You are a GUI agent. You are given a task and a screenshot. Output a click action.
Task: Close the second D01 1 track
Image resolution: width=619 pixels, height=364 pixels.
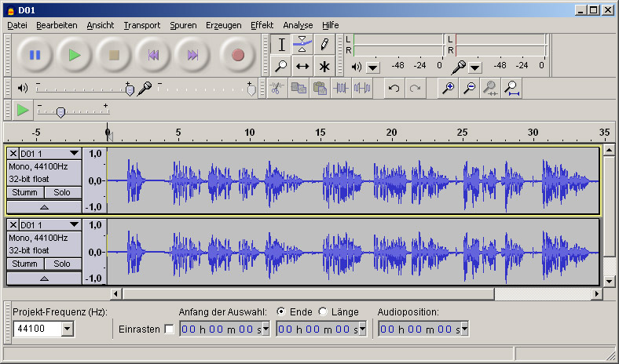tap(13, 225)
